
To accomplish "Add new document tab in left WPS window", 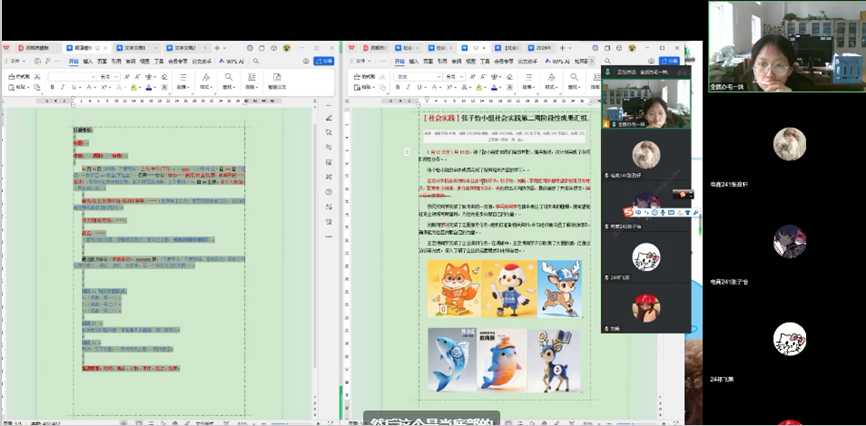I will (x=217, y=47).
